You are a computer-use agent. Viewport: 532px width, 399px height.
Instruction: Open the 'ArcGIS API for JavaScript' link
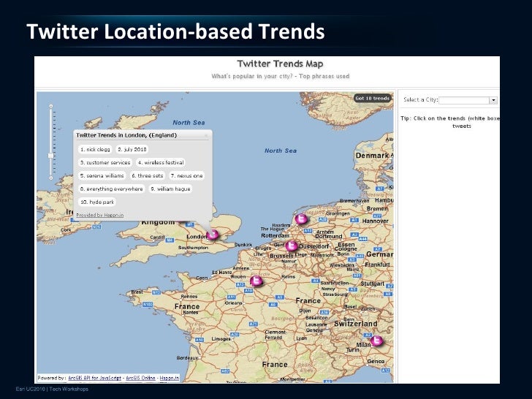(95, 378)
